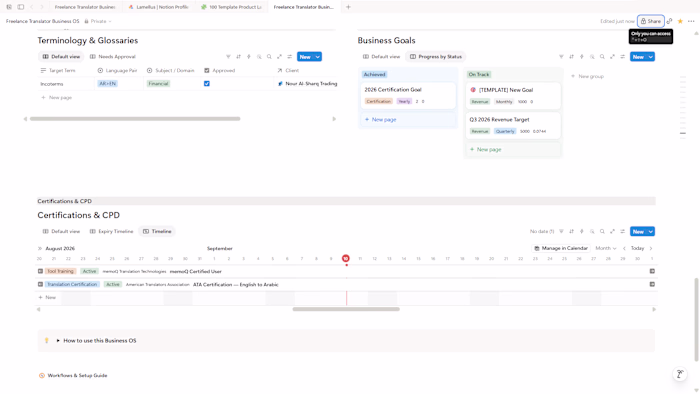The width and height of the screenshot is (700, 394).
Task: Open Terminology view settings icon
Action: [290, 57]
